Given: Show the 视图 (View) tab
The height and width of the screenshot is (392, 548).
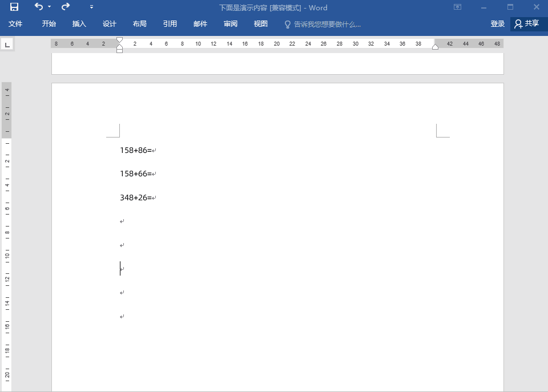Looking at the screenshot, I should coord(261,24).
